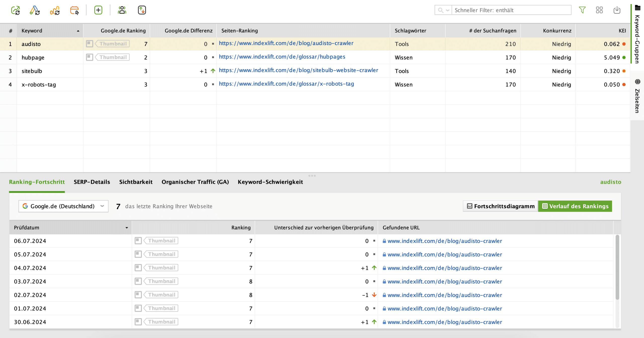Open glossar/hubpages URL link
Screen dimensions: 644x338
[282, 57]
